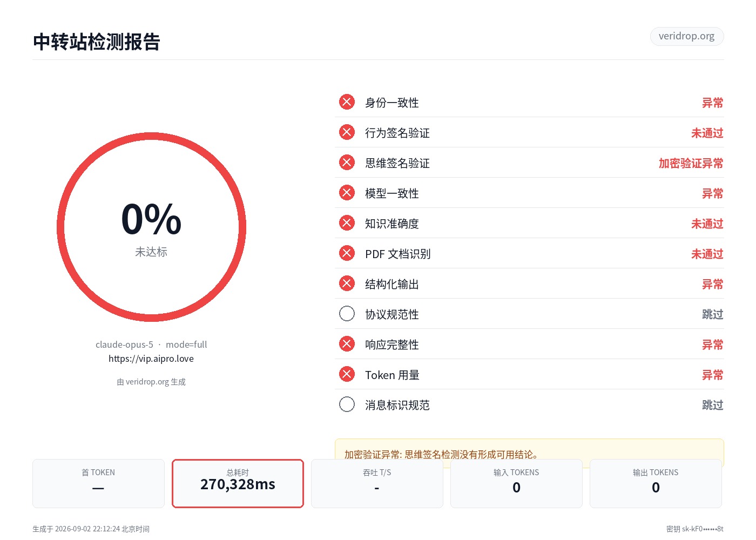The image size is (756, 540).
Task: Click the empty circle beside 协议规范性
Action: pyautogui.click(x=347, y=314)
